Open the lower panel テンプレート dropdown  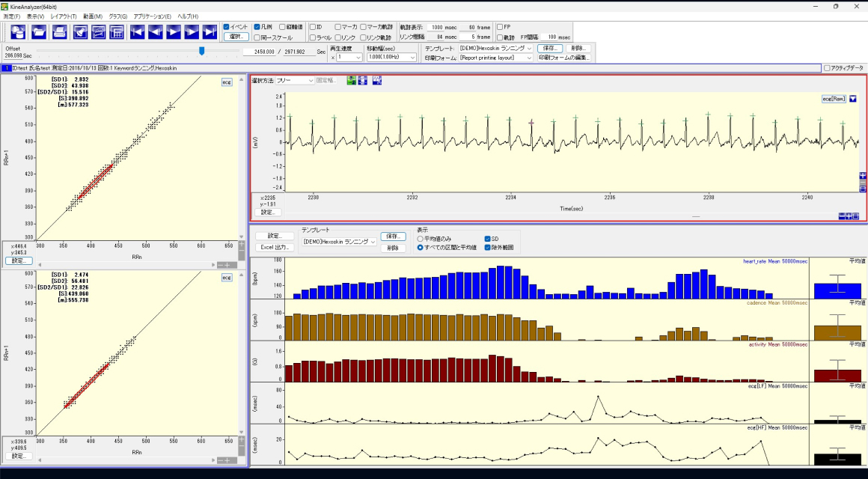pos(339,242)
